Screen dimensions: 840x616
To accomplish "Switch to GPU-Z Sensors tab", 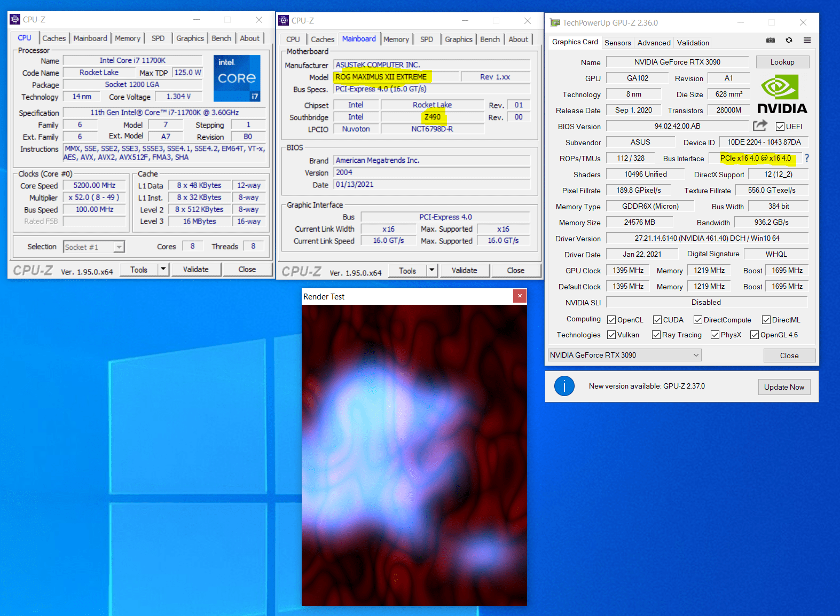I will coord(618,43).
